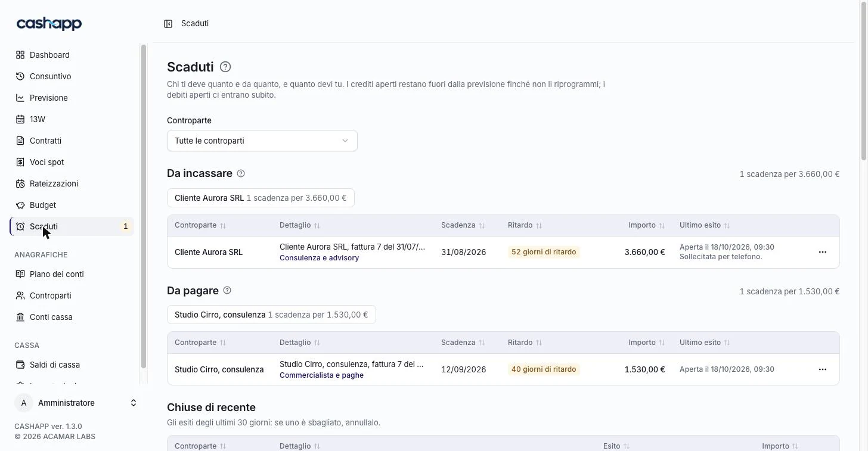This screenshot has height=451, width=868.
Task: Sort Da incassare by Importo
Action: pos(646,225)
